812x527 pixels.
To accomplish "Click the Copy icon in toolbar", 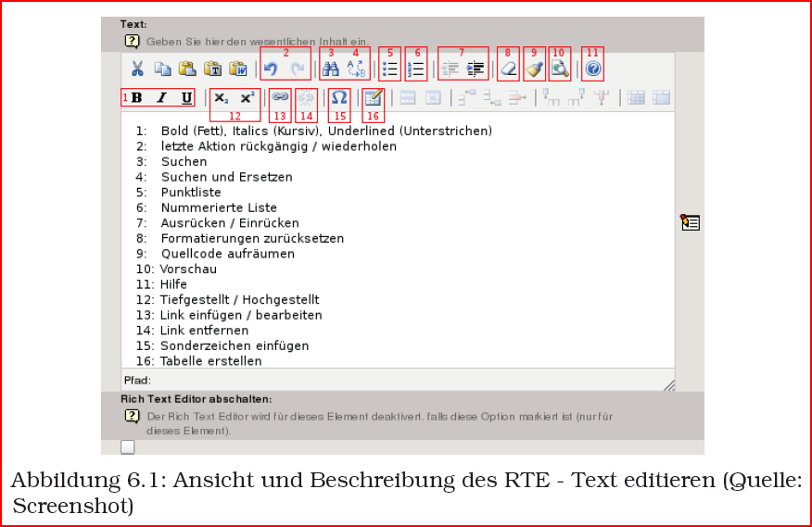I will 162,69.
